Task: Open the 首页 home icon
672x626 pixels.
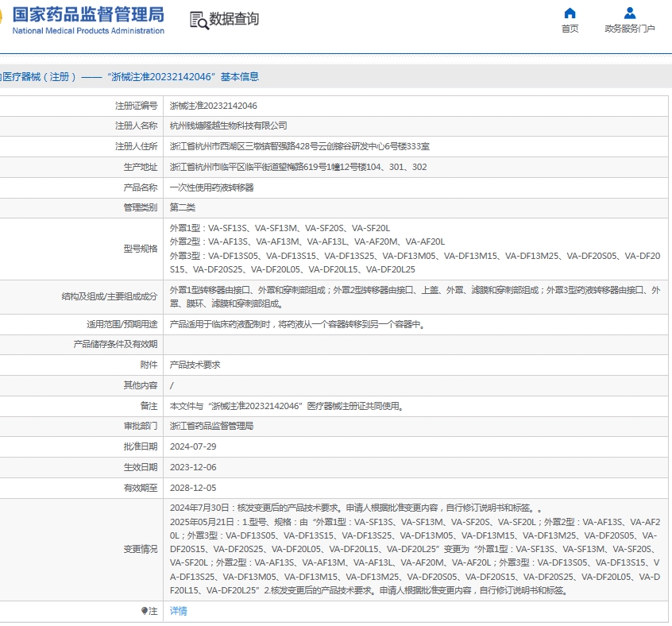Action: [x=570, y=13]
